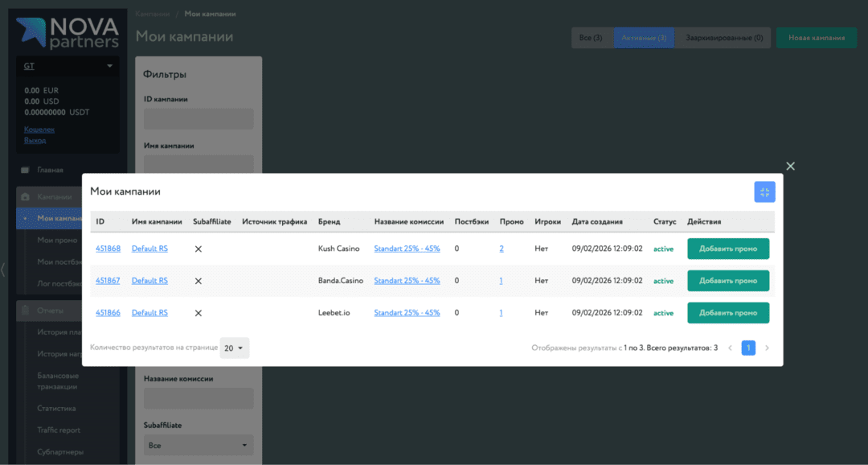The image size is (868, 465).
Task: Switch to the Все (3) tab
Action: click(x=591, y=38)
